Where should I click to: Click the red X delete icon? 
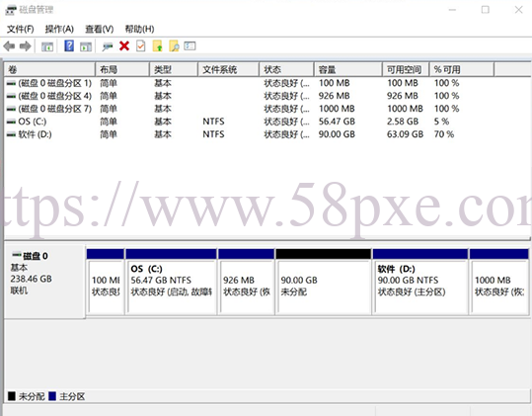[x=124, y=45]
